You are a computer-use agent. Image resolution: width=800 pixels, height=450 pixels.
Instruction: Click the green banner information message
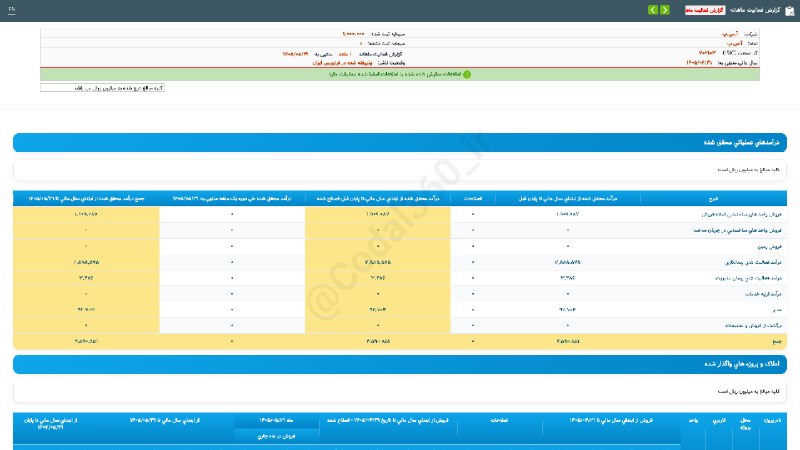pyautogui.click(x=394, y=74)
